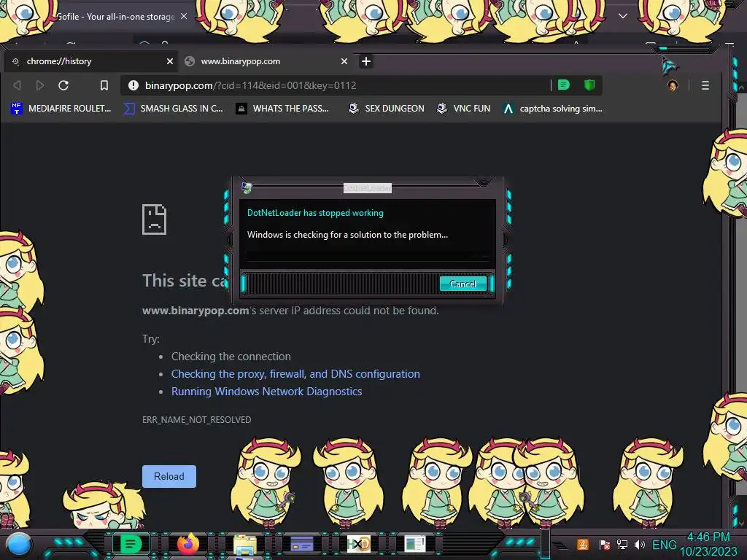Open the captcha solving sim... bookmark
The image size is (747, 560).
(x=553, y=109)
